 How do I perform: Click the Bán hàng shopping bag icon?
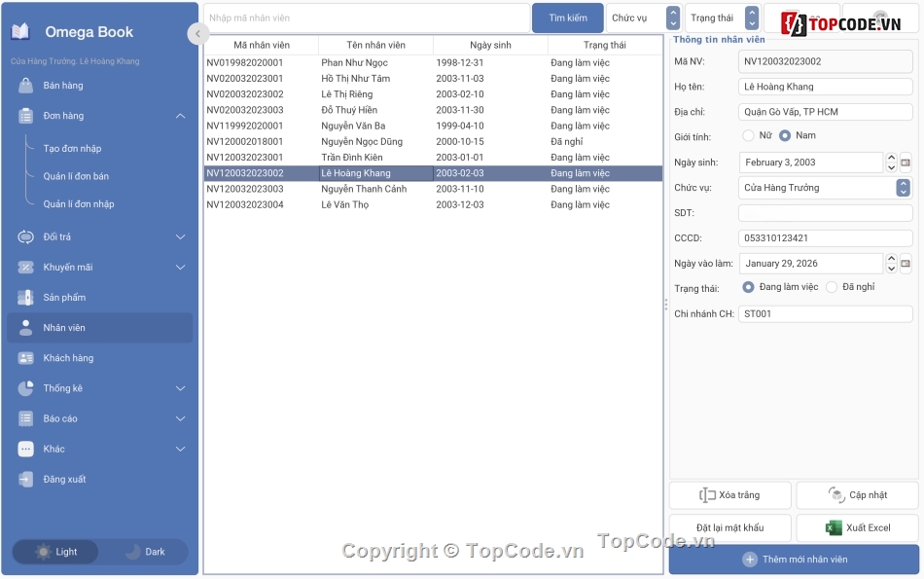coord(25,86)
